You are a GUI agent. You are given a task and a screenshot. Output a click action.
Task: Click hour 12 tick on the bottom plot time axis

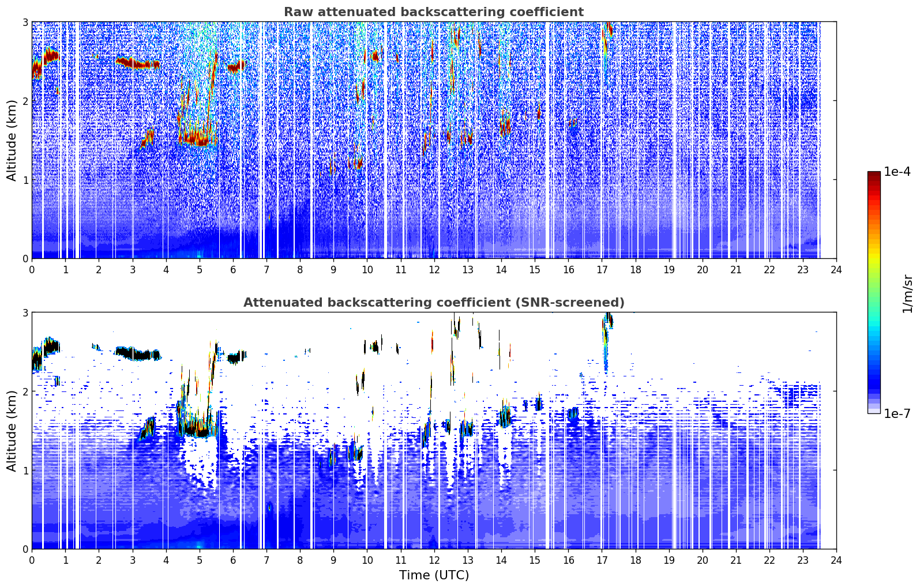pyautogui.click(x=434, y=560)
